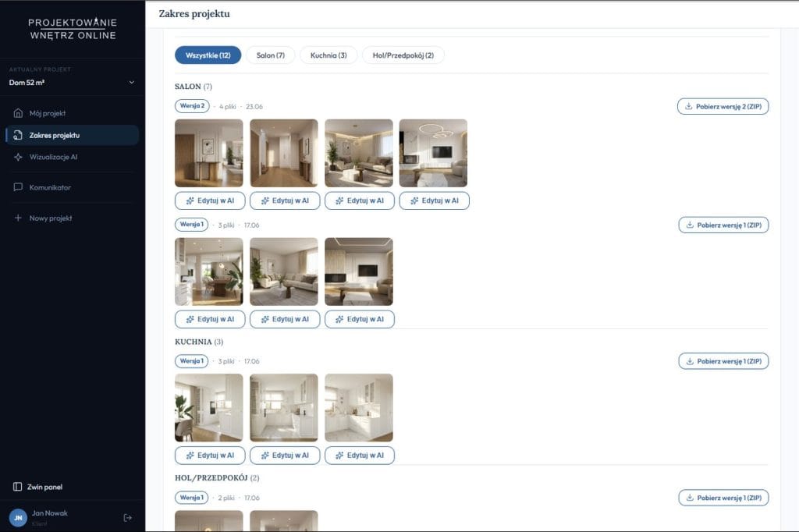Go to Mój projekt page
Viewport: 799px width, 532px height.
click(x=73, y=113)
